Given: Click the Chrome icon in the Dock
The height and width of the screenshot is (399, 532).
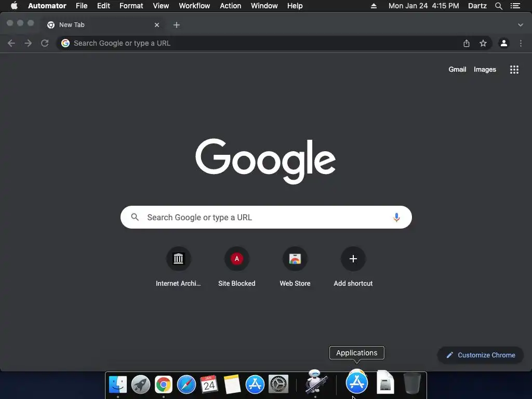Looking at the screenshot, I should (164, 384).
